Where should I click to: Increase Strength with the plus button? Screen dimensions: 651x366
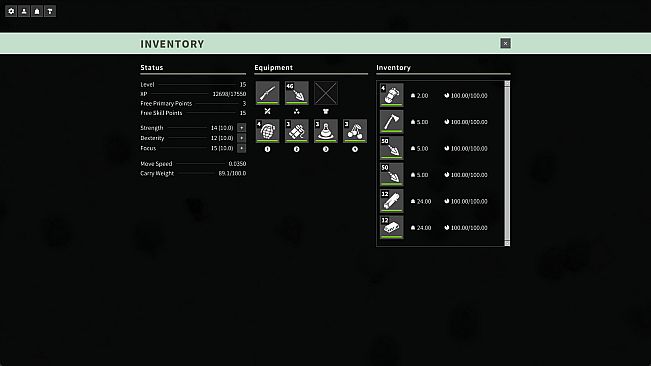tap(242, 128)
